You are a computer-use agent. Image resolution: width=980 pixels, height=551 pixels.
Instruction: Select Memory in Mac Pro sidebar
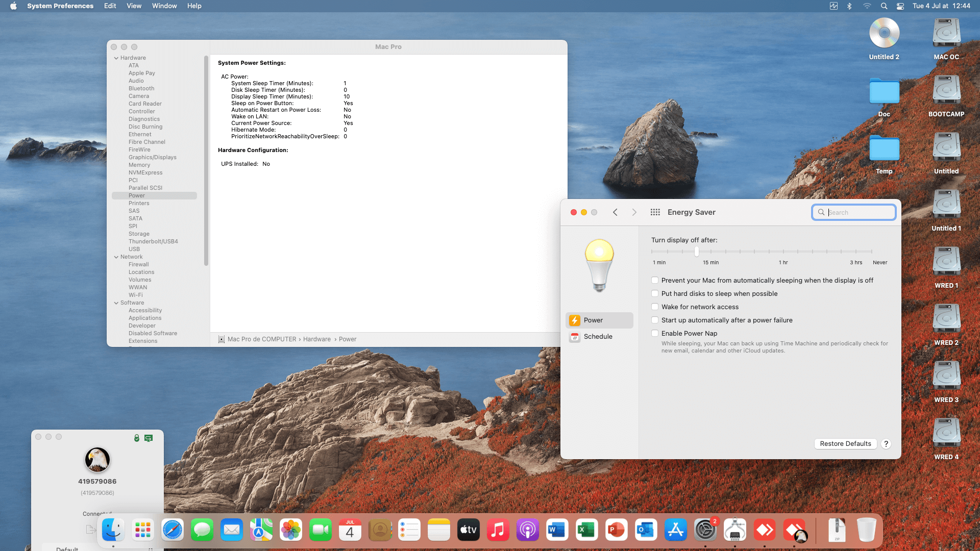[139, 165]
